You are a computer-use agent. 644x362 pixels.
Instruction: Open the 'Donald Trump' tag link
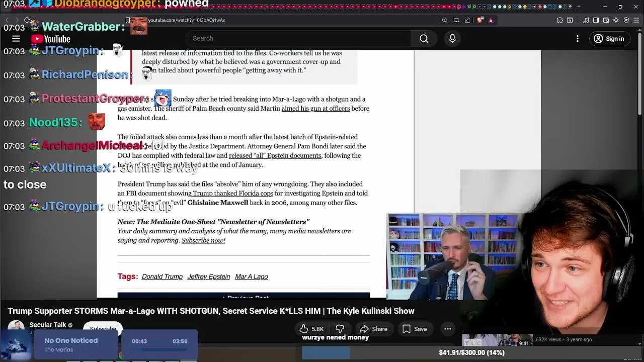click(x=162, y=277)
